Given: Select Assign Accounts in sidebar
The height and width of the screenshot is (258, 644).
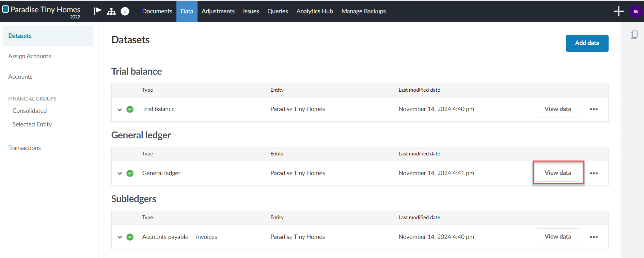Looking at the screenshot, I should point(30,56).
